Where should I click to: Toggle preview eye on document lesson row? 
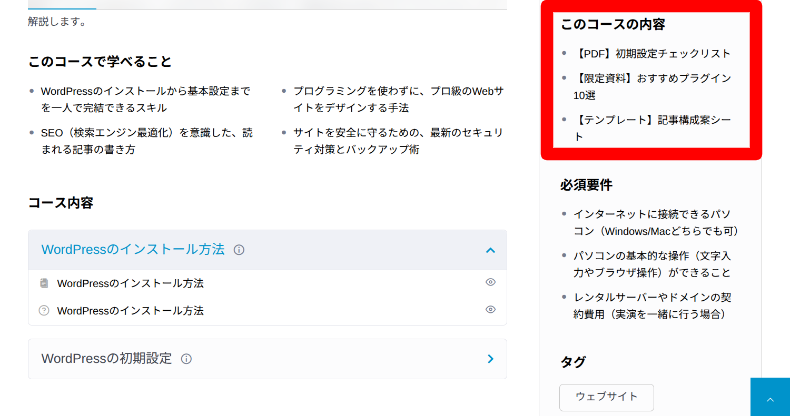490,283
